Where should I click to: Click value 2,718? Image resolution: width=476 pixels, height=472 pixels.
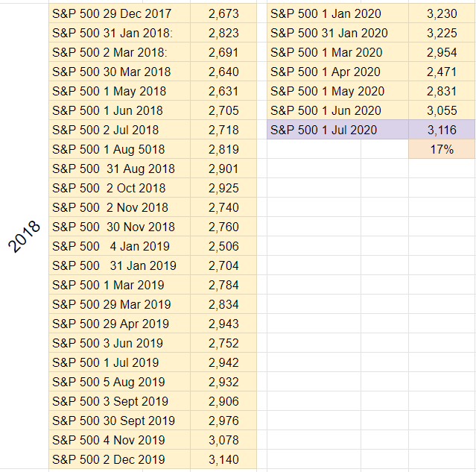pos(223,130)
